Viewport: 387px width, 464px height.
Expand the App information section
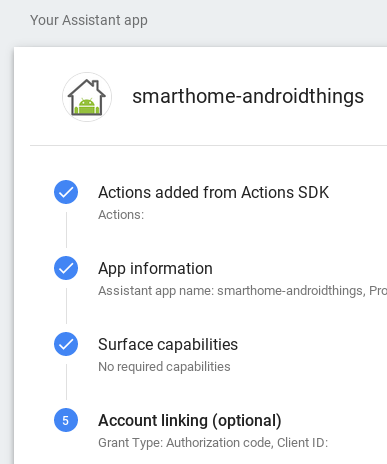155,269
